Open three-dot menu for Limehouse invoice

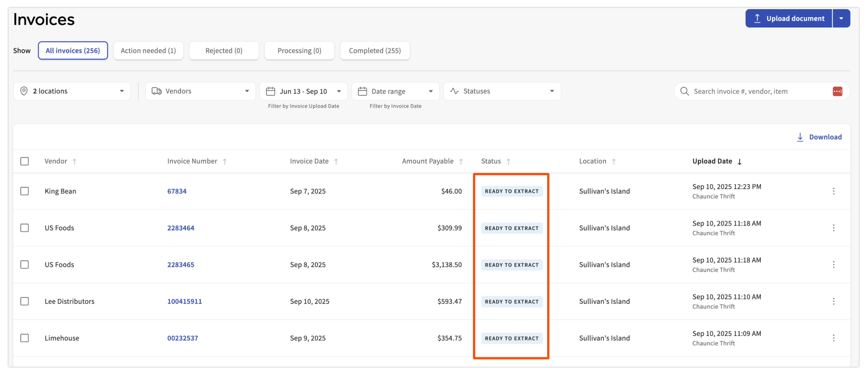point(833,338)
